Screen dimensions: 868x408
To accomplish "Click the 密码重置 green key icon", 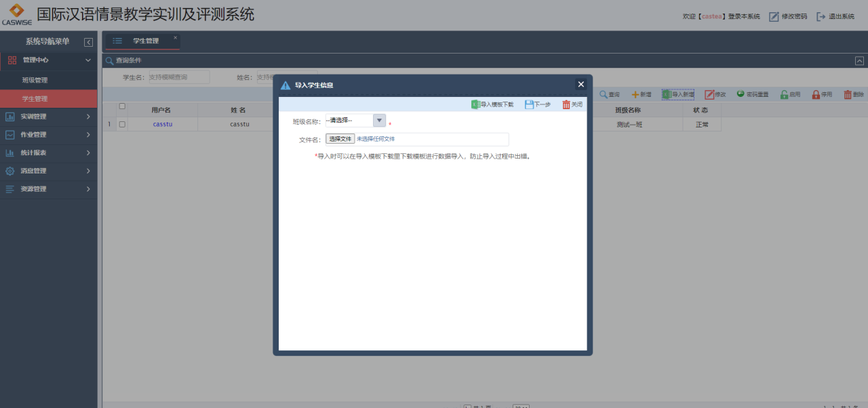I will point(741,94).
